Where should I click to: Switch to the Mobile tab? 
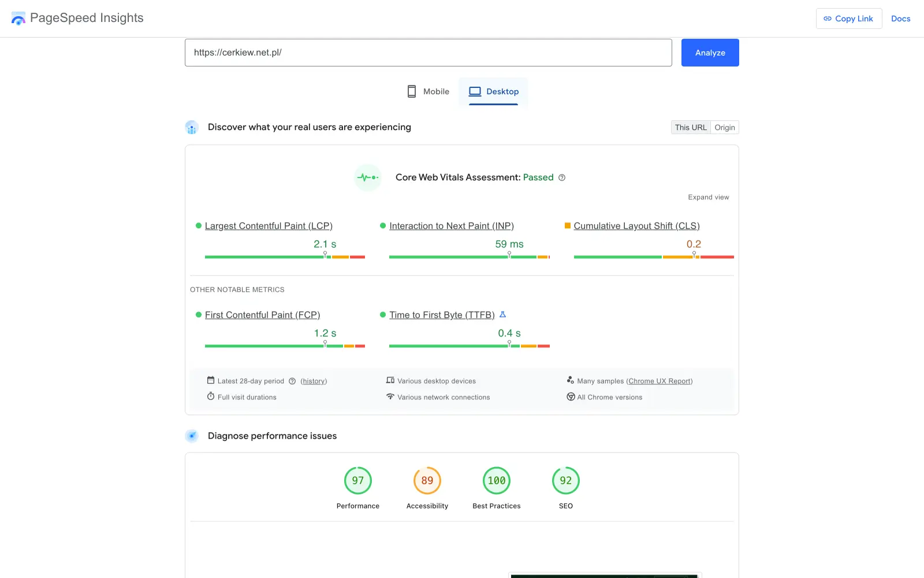(428, 91)
